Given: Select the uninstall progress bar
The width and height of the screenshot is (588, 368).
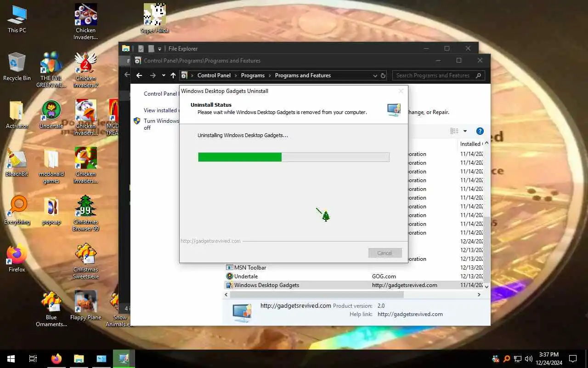Looking at the screenshot, I should (294, 157).
